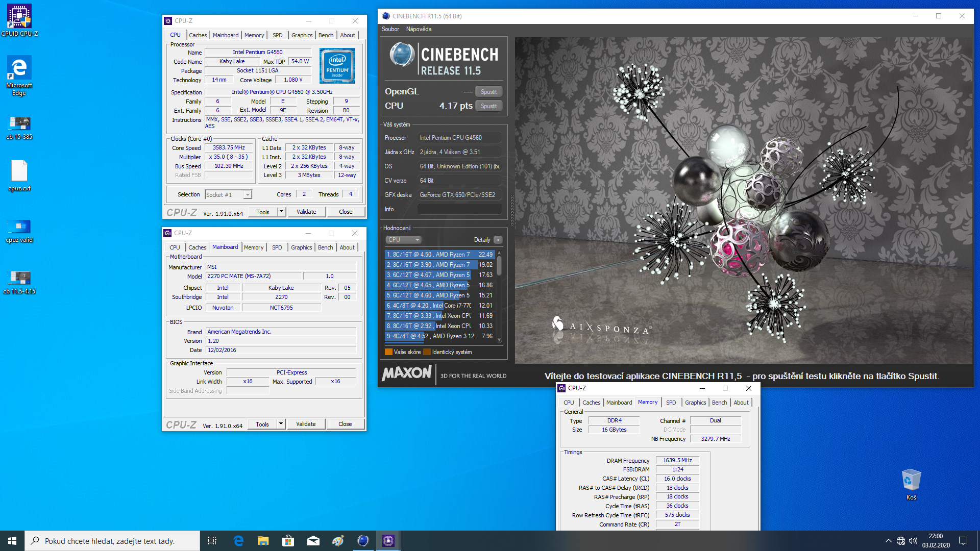Click the Paint taskbar icon
The height and width of the screenshot is (551, 980).
pyautogui.click(x=338, y=541)
